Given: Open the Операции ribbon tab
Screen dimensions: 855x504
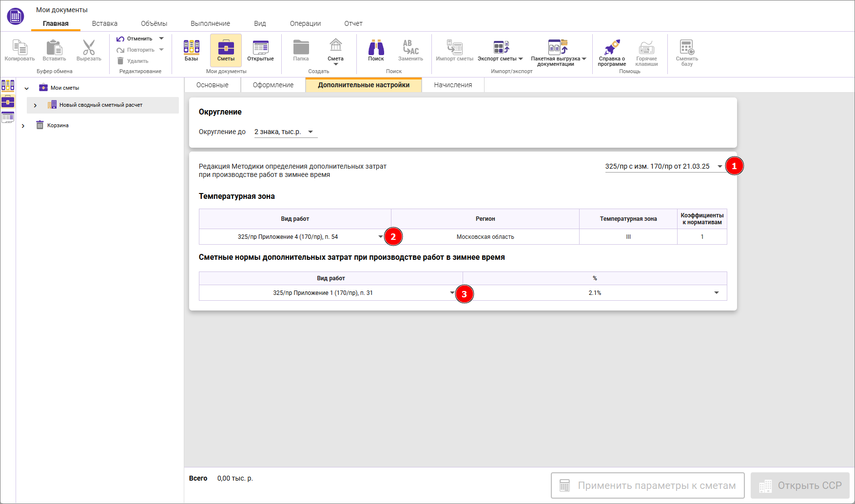Looking at the screenshot, I should point(305,23).
